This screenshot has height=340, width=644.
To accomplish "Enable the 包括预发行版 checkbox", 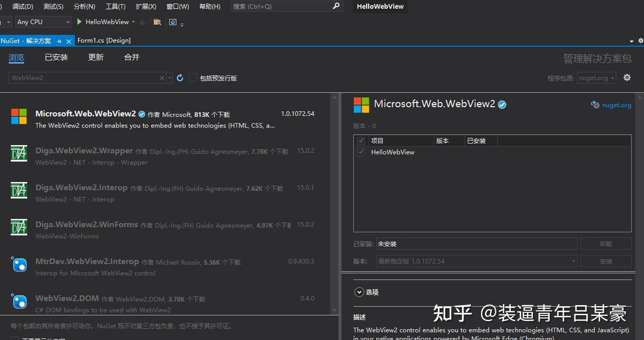I will [x=192, y=77].
